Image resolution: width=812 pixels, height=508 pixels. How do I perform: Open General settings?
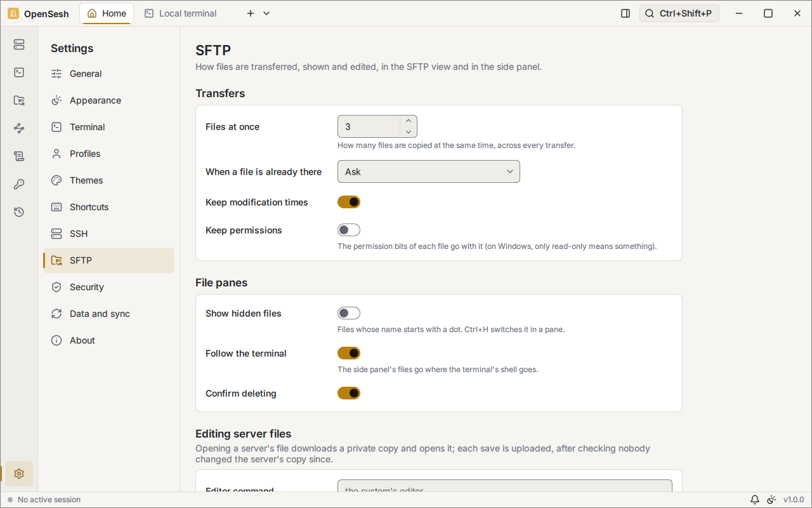(108, 74)
